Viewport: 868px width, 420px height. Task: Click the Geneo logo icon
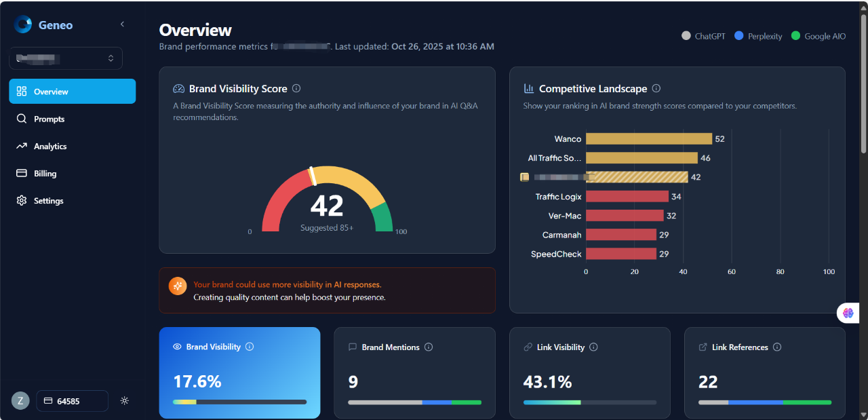[x=23, y=24]
